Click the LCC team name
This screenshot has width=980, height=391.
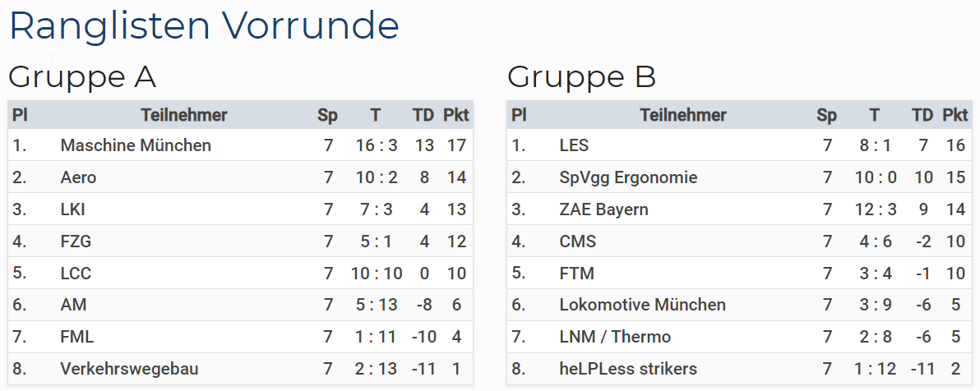pos(76,274)
